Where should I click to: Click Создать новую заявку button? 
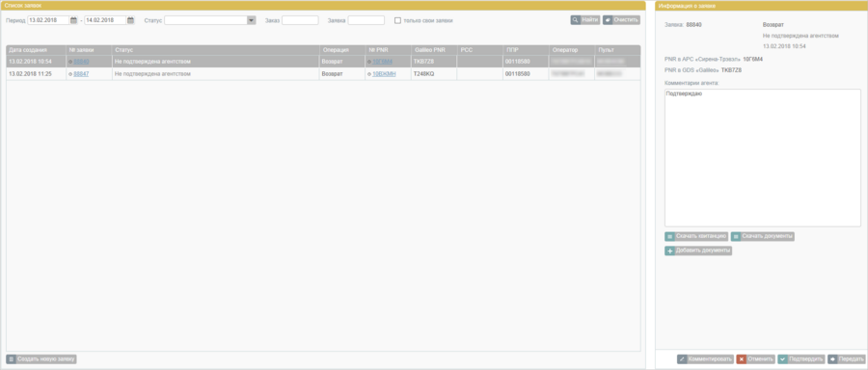41,359
